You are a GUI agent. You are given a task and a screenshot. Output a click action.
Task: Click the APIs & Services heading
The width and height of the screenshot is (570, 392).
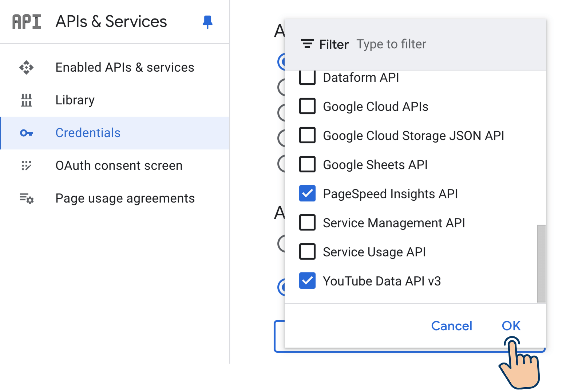pos(111,21)
